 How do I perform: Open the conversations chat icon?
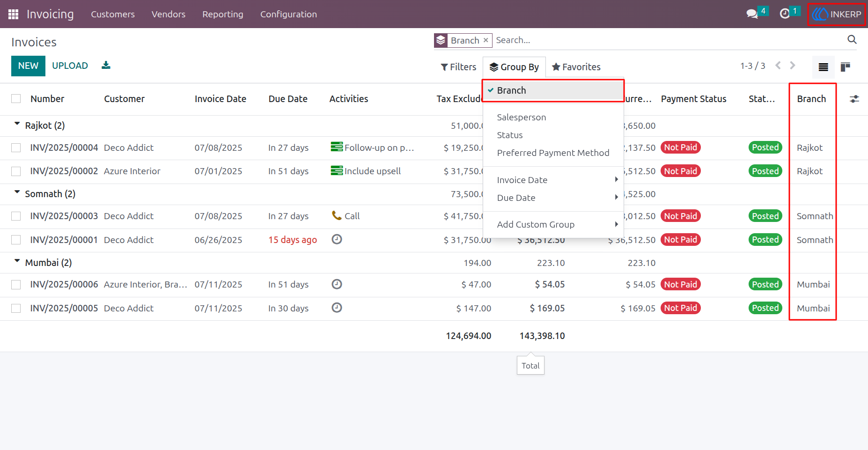pos(752,14)
